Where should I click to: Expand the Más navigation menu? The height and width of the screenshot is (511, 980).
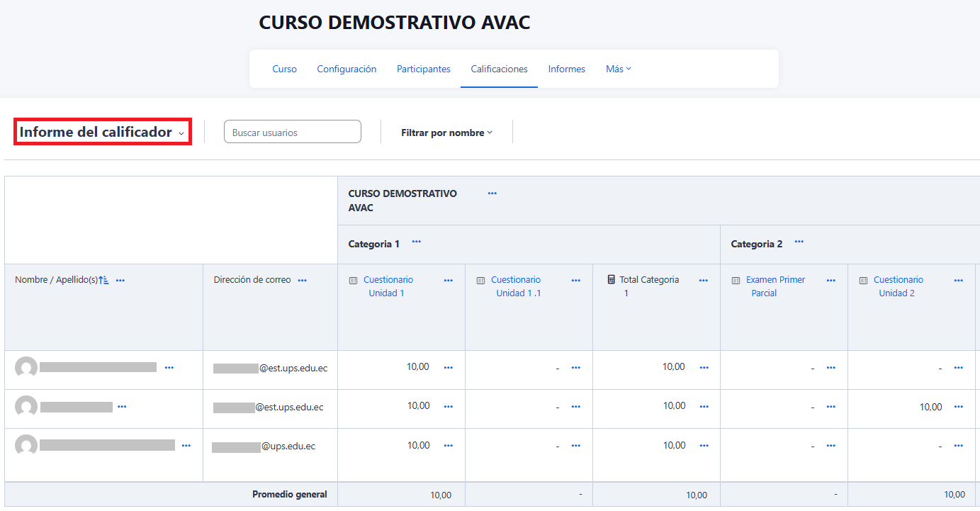pos(618,69)
